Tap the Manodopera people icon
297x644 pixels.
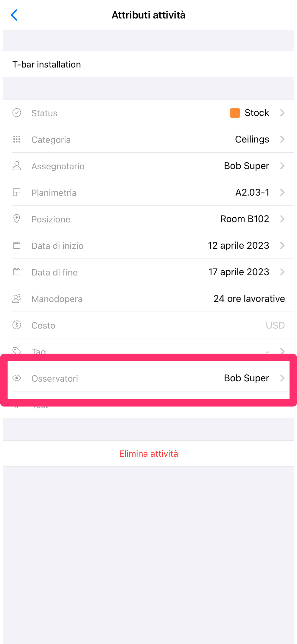click(17, 298)
